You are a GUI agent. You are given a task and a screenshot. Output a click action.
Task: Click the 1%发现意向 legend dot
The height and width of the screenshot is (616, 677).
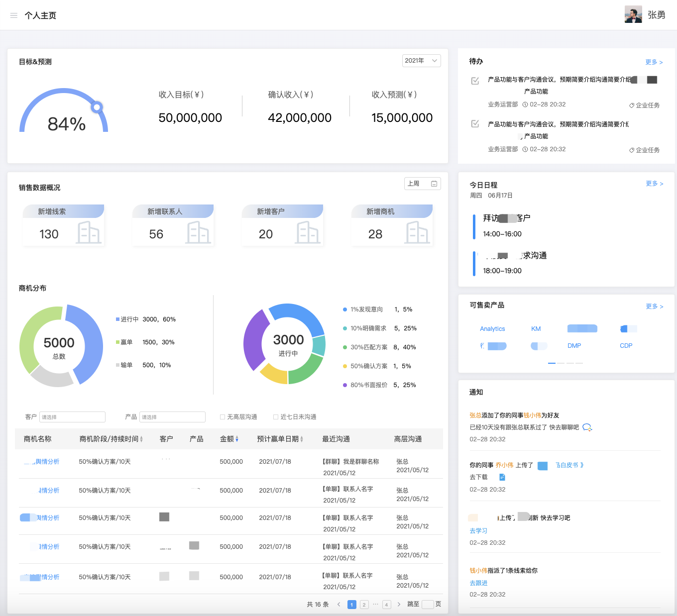pyautogui.click(x=345, y=309)
